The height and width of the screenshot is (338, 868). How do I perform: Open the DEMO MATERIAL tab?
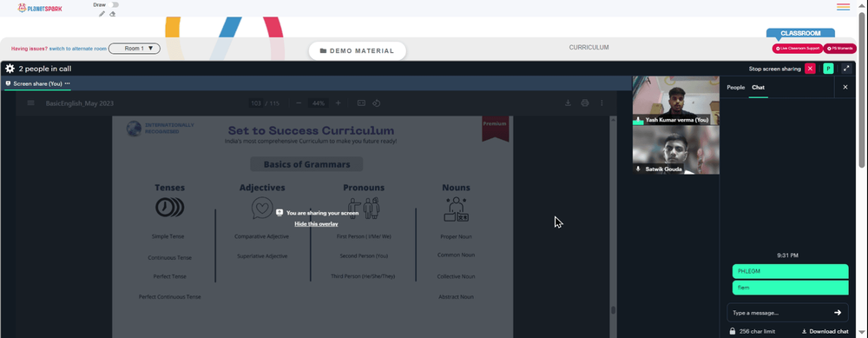click(x=357, y=50)
